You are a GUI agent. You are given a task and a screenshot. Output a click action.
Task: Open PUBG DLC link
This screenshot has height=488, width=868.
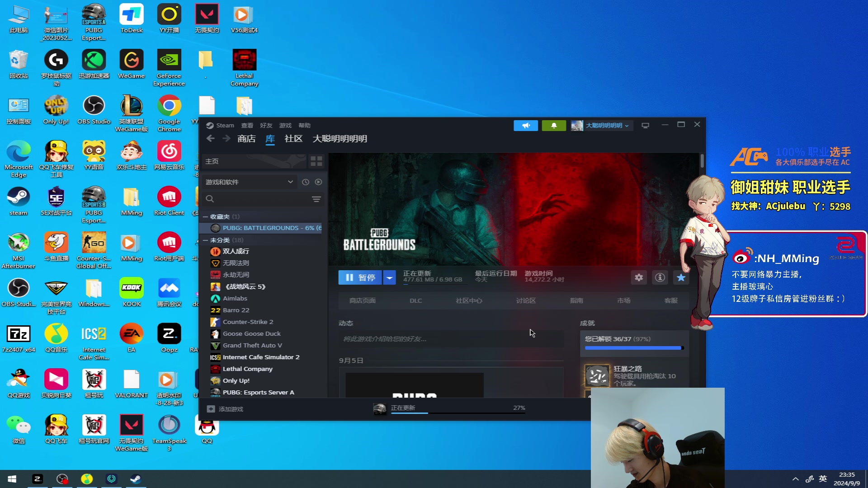[415, 300]
